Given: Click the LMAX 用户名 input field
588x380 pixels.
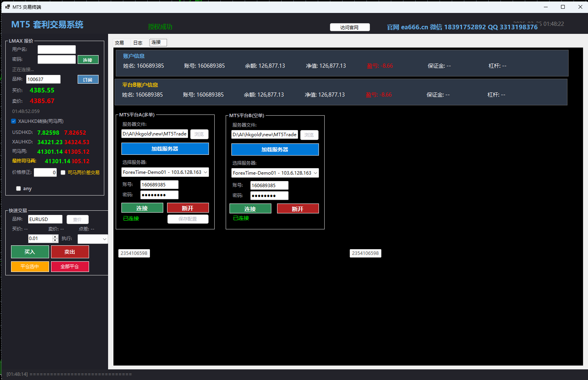Looking at the screenshot, I should [x=57, y=49].
